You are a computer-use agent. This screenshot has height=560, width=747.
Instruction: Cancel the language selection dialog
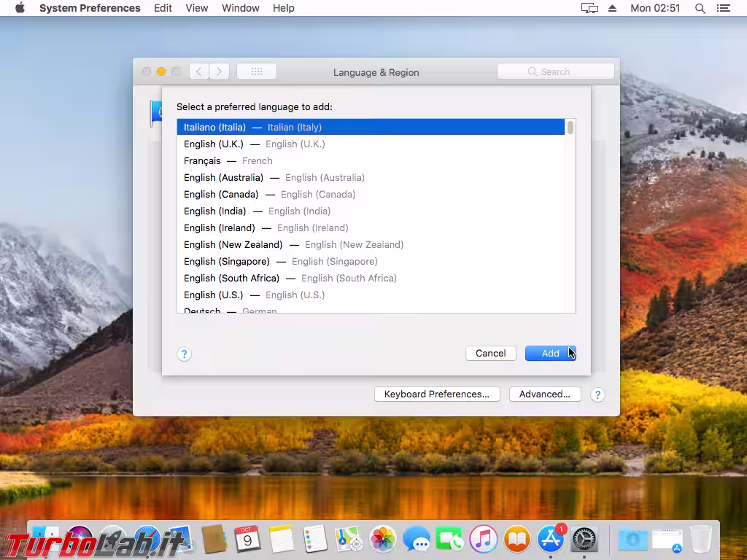coord(490,353)
